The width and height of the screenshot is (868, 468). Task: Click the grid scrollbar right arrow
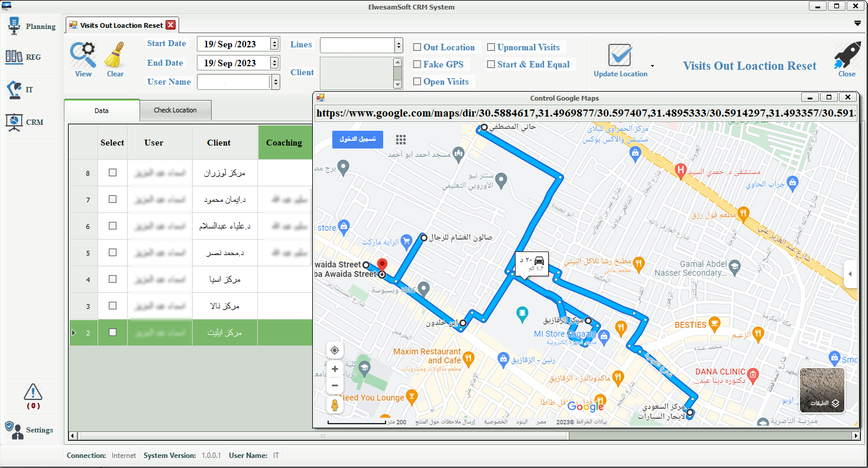point(856,435)
